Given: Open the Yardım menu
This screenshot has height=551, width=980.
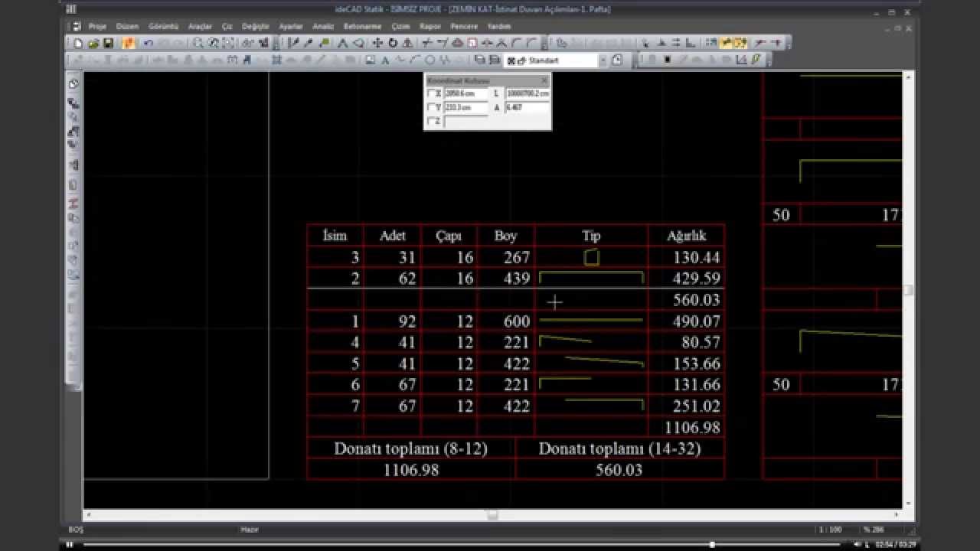Looking at the screenshot, I should pos(499,26).
